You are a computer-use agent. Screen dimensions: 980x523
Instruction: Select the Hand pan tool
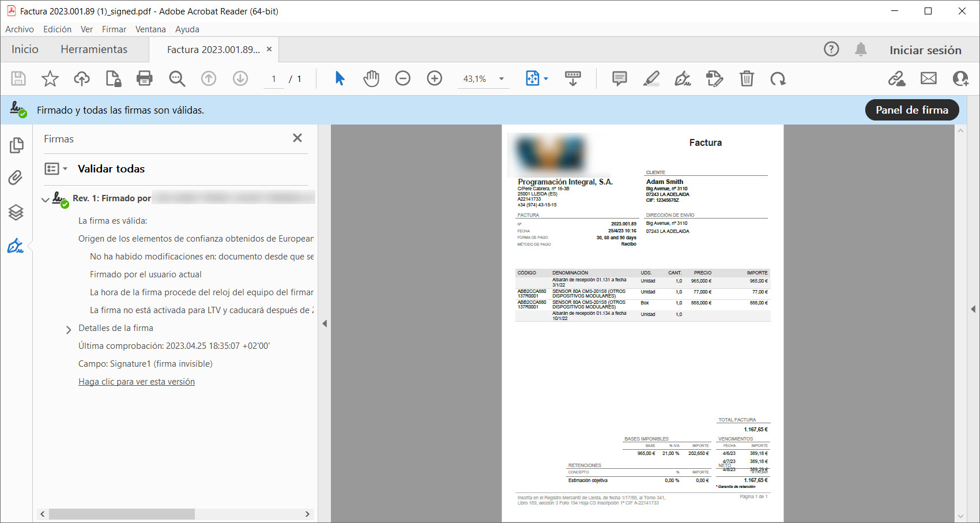371,78
